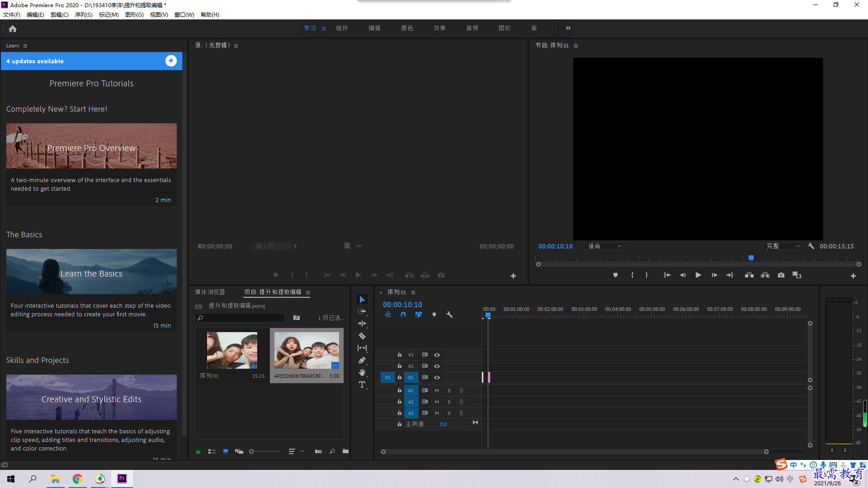This screenshot has height=488, width=868.
Task: Open the 窗口(W) menu
Action: pos(184,15)
